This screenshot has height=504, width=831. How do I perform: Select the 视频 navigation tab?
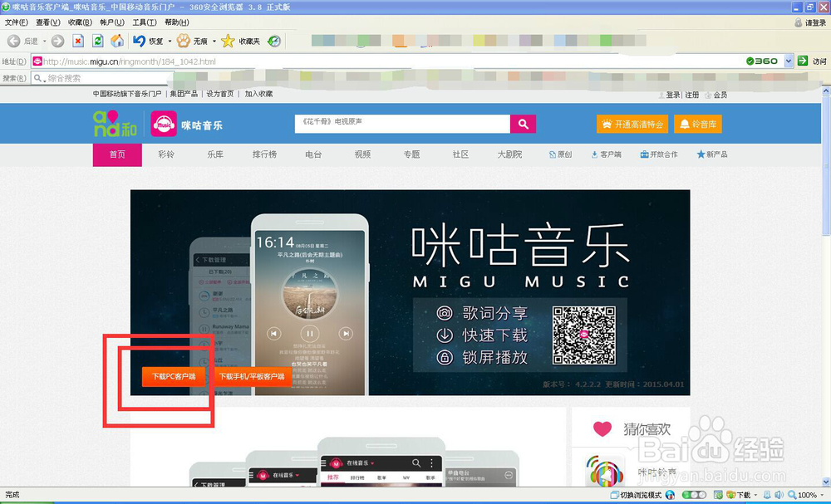click(x=362, y=154)
